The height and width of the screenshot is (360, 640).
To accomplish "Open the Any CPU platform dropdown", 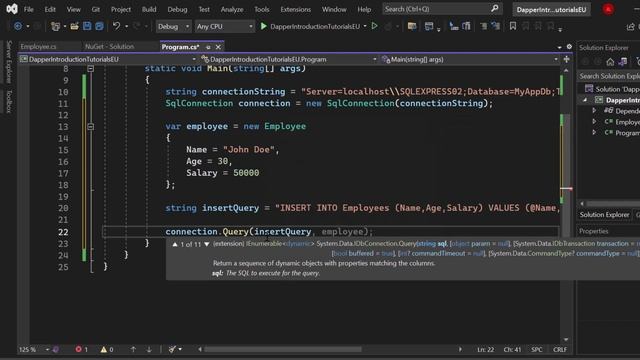I will tap(224, 27).
